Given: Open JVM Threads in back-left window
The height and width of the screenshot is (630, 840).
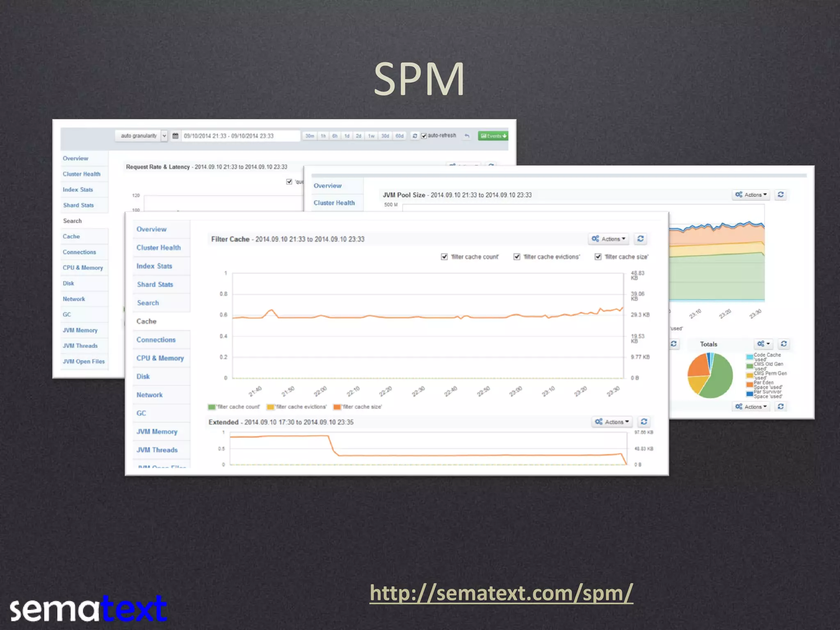Looking at the screenshot, I should [80, 346].
